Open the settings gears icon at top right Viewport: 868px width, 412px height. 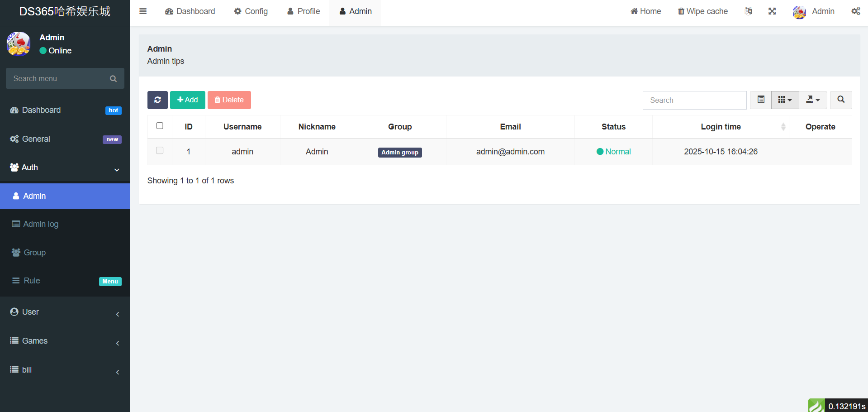[x=855, y=11]
